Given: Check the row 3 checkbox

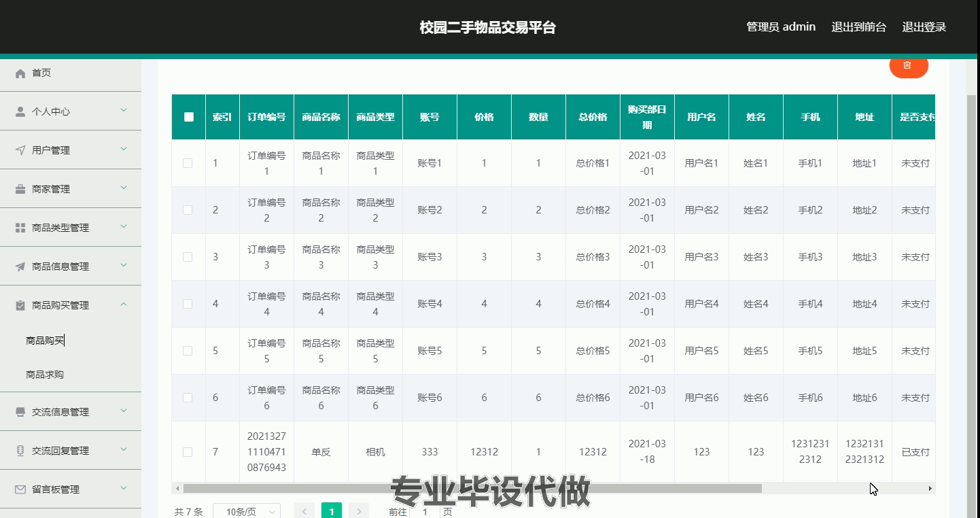Looking at the screenshot, I should pos(188,257).
